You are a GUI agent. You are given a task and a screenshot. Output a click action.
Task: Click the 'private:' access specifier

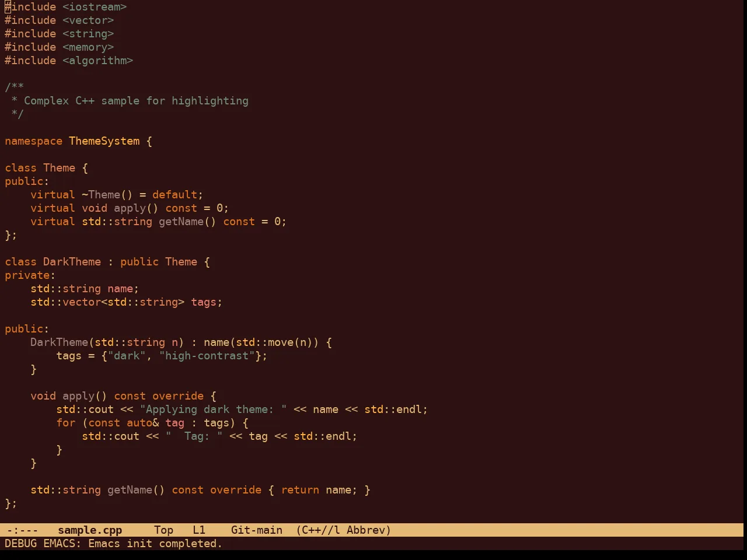click(x=30, y=275)
